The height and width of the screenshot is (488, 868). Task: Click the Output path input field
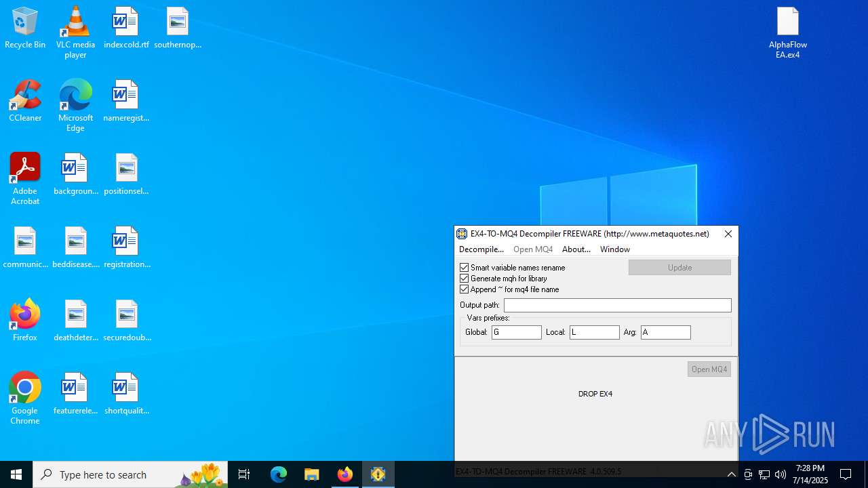(x=618, y=305)
